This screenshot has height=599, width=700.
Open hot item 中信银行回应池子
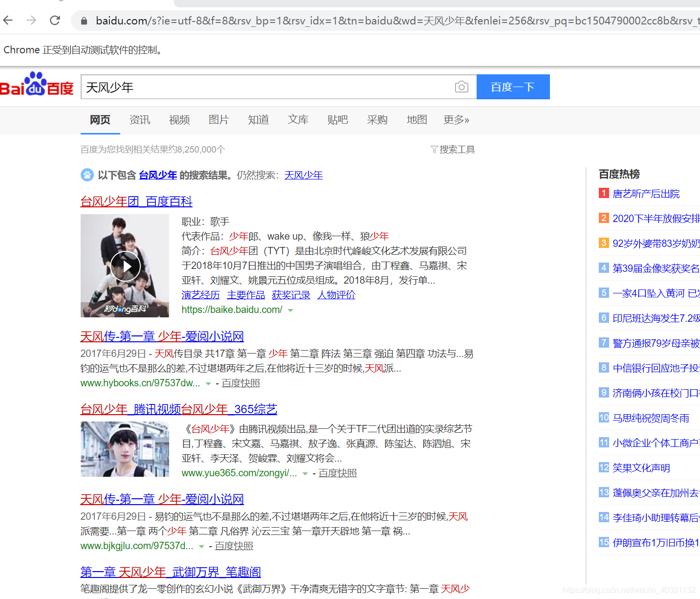pyautogui.click(x=656, y=368)
